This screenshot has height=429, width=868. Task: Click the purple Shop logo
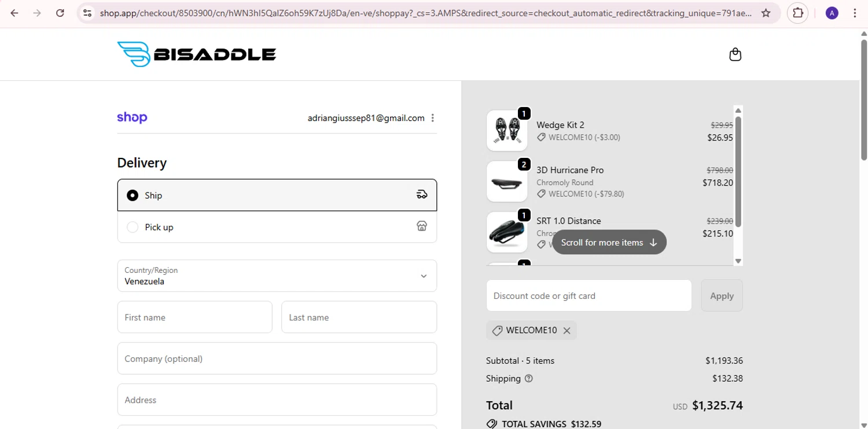[132, 117]
